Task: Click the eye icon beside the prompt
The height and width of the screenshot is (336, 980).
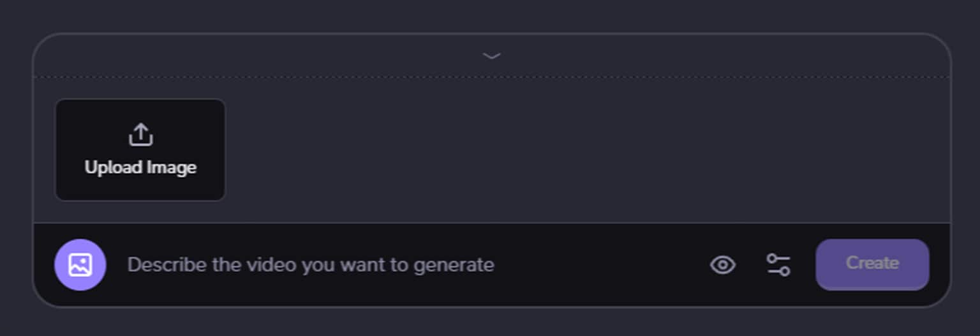Action: tap(723, 264)
